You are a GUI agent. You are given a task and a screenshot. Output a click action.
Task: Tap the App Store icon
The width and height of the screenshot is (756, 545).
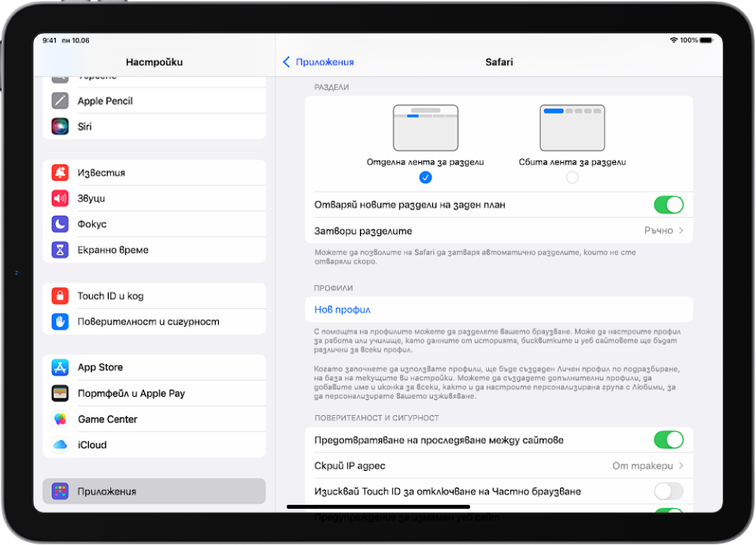click(x=60, y=368)
